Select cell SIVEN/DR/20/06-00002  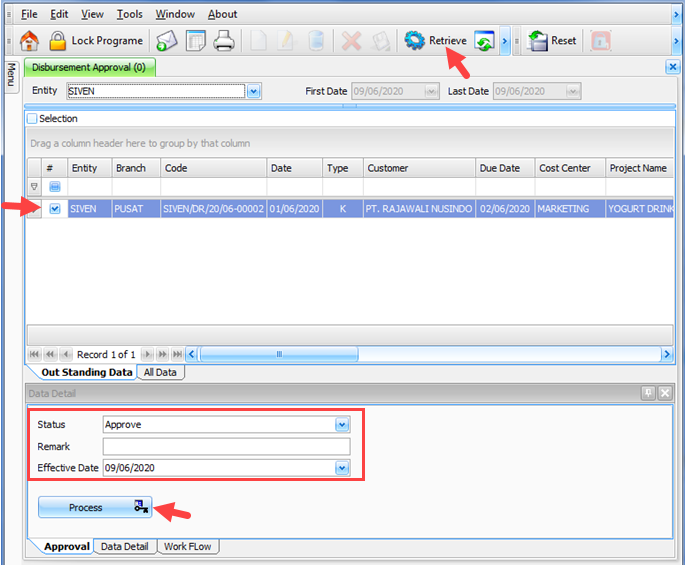[213, 209]
